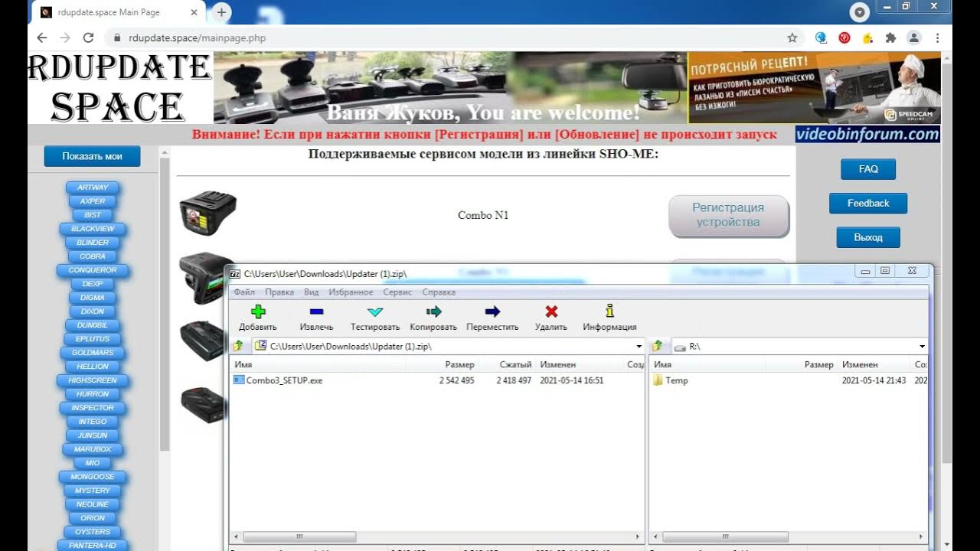Reload the Chrome page
Screen dimensions: 980x551
[x=88, y=37]
